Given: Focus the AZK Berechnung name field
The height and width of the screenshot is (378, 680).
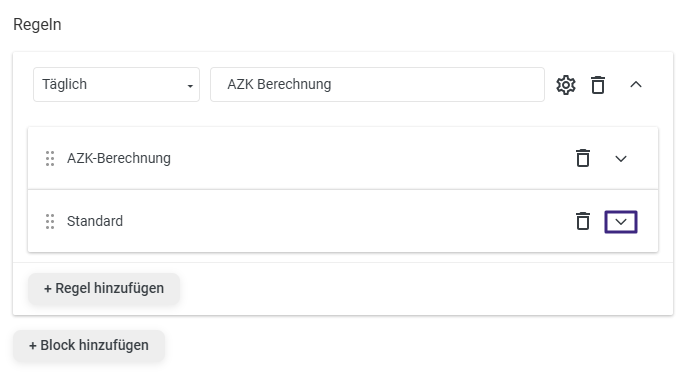Looking at the screenshot, I should (377, 85).
